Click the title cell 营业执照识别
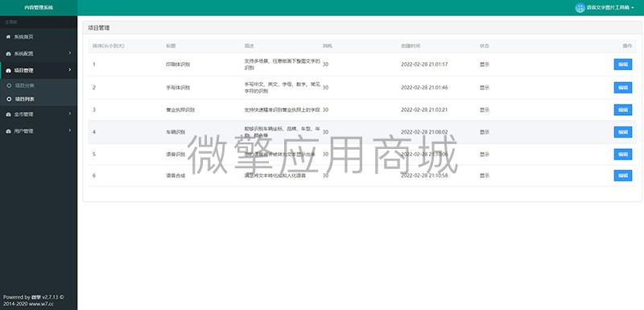The height and width of the screenshot is (310, 644). (x=180, y=110)
